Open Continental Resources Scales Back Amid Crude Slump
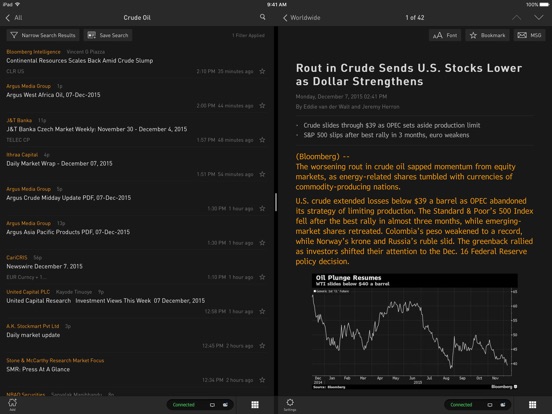 pyautogui.click(x=80, y=61)
